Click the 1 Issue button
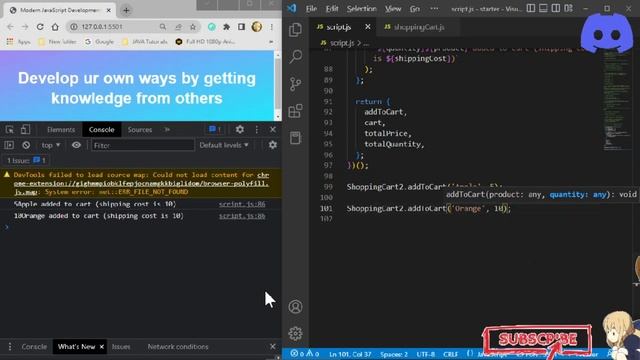The width and height of the screenshot is (640, 360). (26, 161)
